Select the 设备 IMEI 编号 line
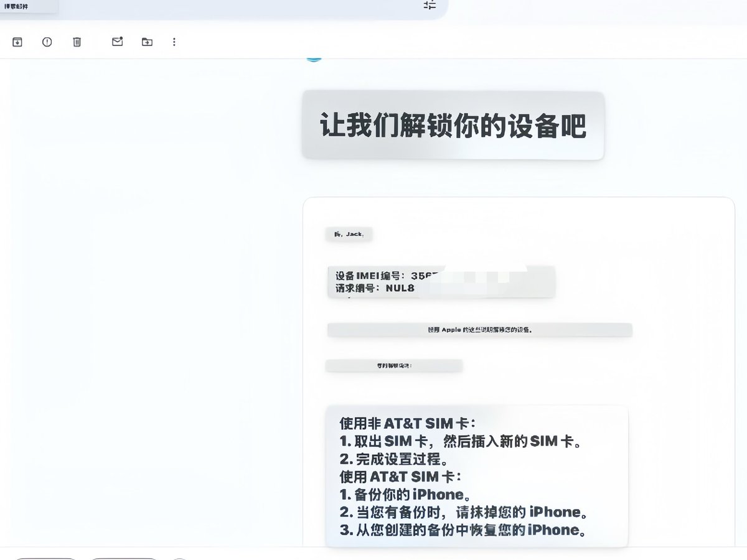The image size is (747, 560). [387, 276]
